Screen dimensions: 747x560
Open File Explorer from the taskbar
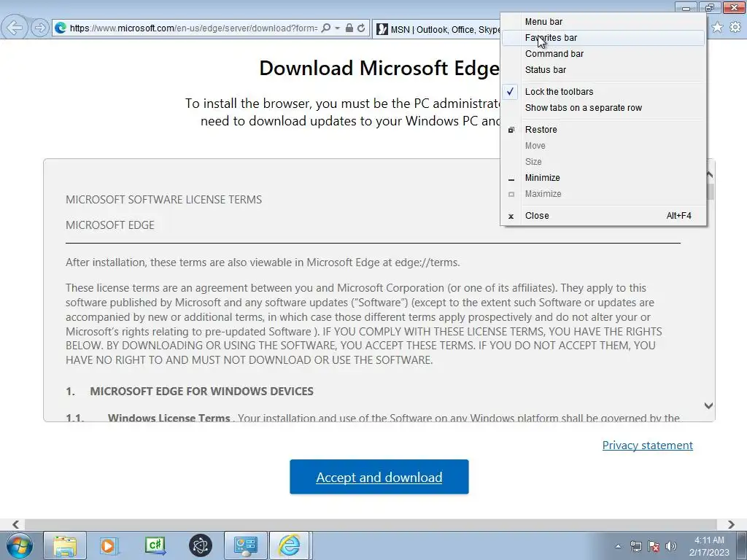coord(65,545)
